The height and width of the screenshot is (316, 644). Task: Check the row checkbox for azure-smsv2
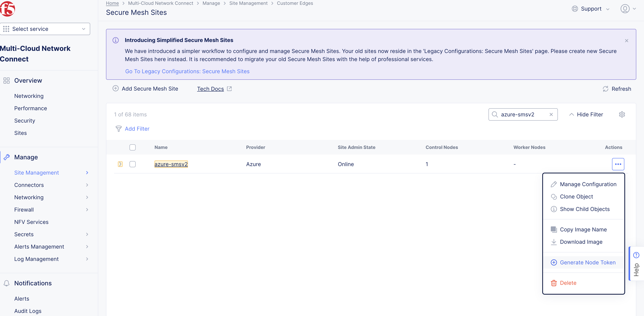[133, 164]
